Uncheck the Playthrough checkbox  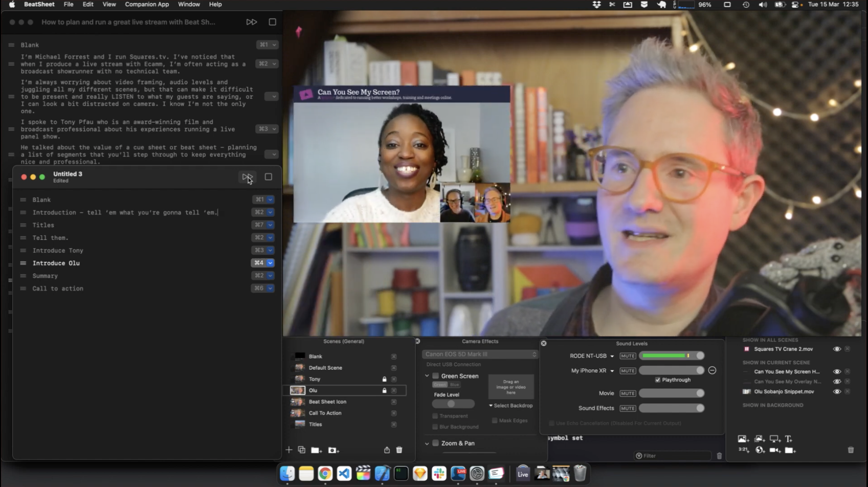[x=658, y=380]
